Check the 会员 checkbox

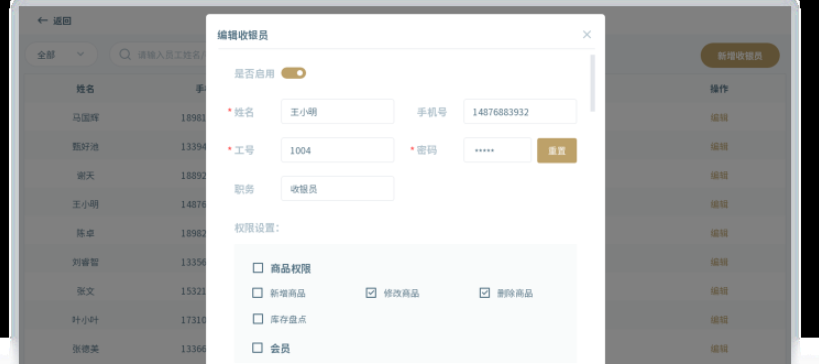point(257,348)
